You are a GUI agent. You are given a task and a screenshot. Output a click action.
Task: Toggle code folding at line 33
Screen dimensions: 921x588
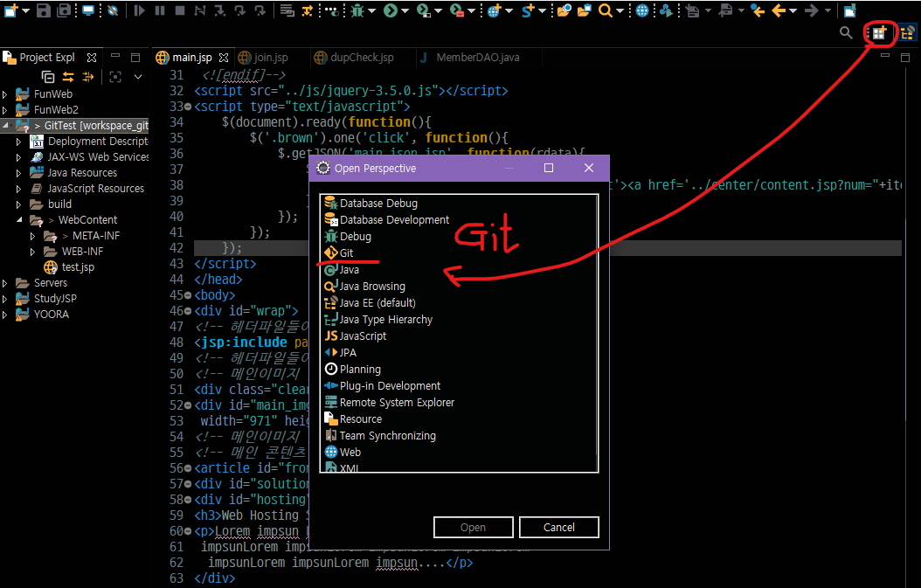pyautogui.click(x=188, y=107)
